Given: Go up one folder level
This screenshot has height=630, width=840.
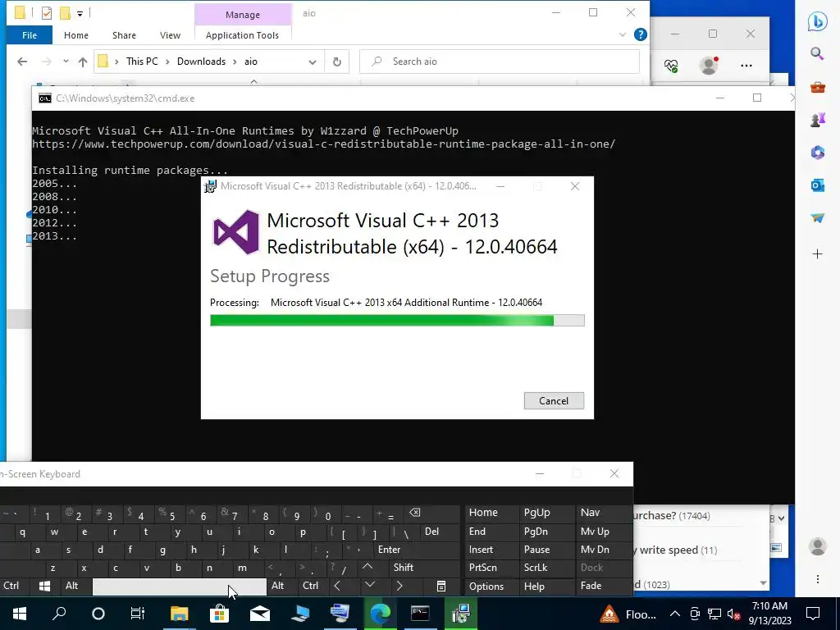Looking at the screenshot, I should (83, 62).
